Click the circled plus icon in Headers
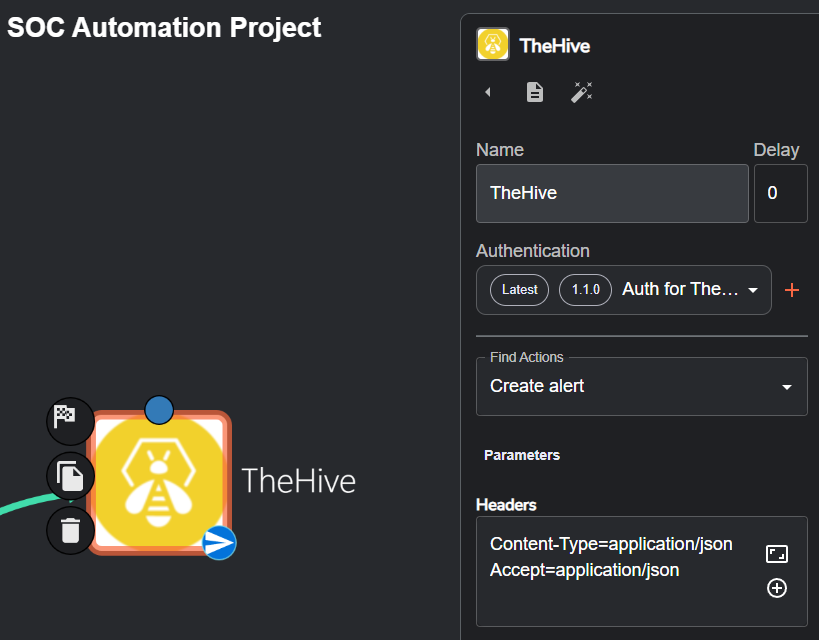 [x=777, y=588]
